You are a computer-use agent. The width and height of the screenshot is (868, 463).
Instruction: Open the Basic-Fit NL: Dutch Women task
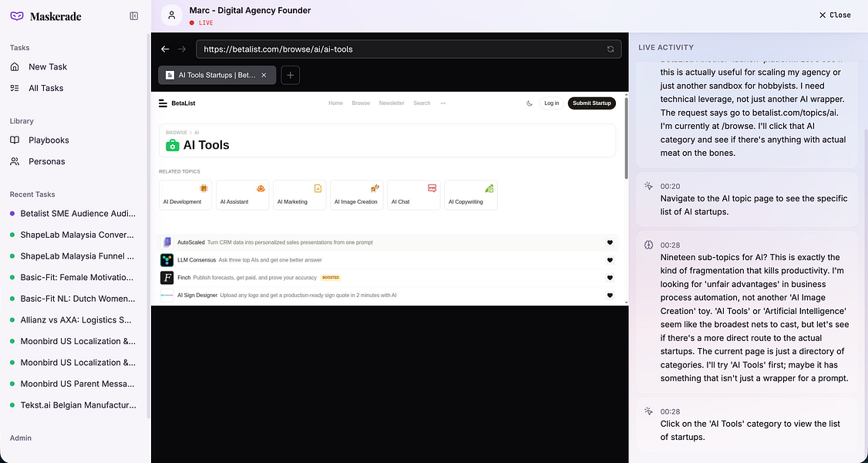pyautogui.click(x=78, y=299)
